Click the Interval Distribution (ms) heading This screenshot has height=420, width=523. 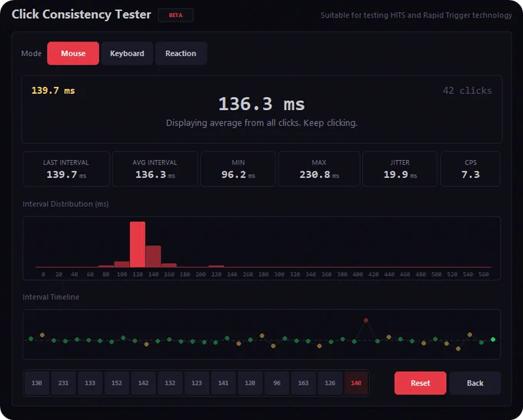click(65, 204)
